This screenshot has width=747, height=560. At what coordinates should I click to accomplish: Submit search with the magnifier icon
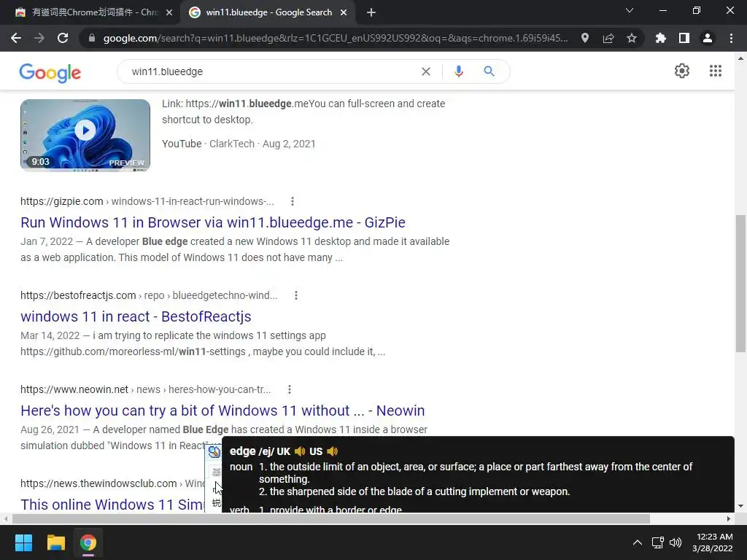tap(489, 71)
